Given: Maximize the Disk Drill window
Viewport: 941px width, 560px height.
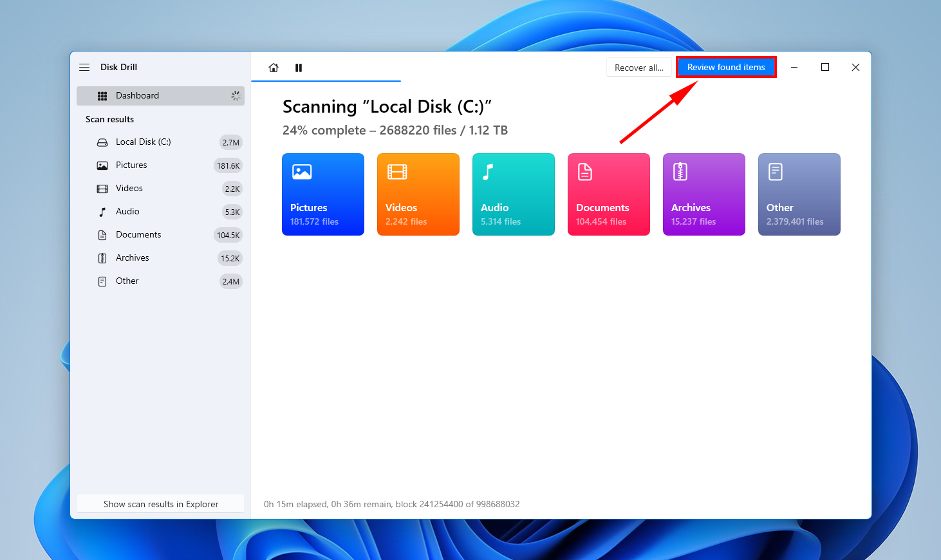Looking at the screenshot, I should 825,67.
